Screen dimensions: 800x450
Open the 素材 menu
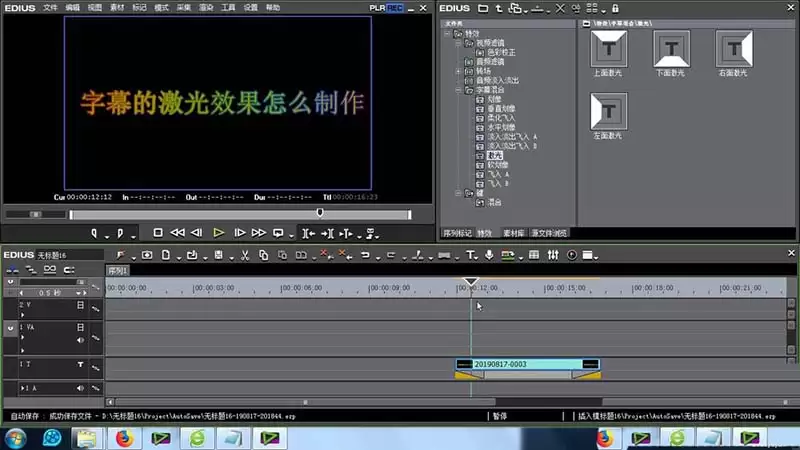[x=117, y=8]
